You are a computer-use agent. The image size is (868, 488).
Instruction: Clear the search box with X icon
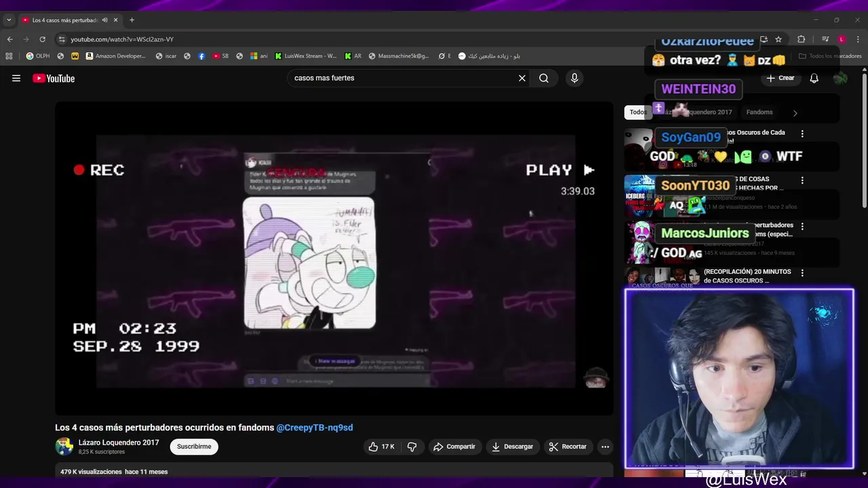(x=522, y=78)
